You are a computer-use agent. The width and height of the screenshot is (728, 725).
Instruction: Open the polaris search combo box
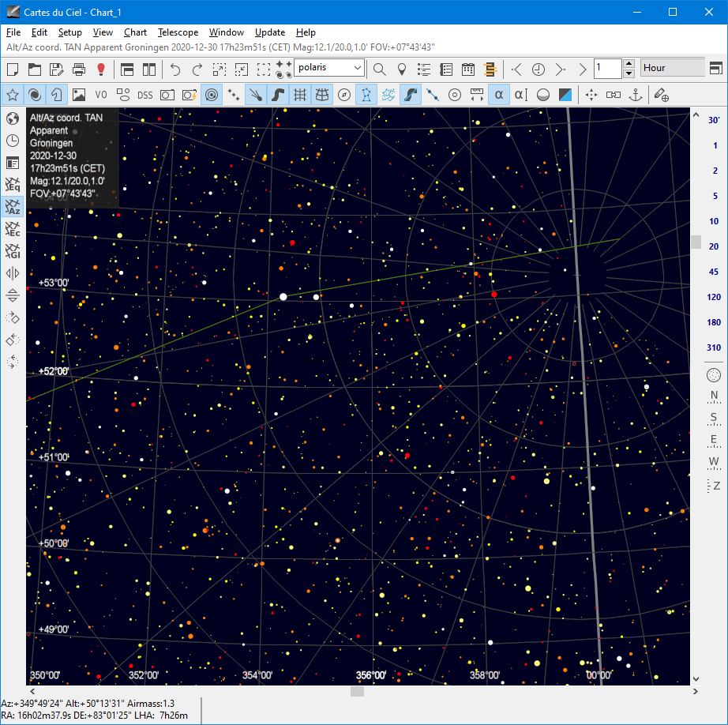pyautogui.click(x=329, y=68)
